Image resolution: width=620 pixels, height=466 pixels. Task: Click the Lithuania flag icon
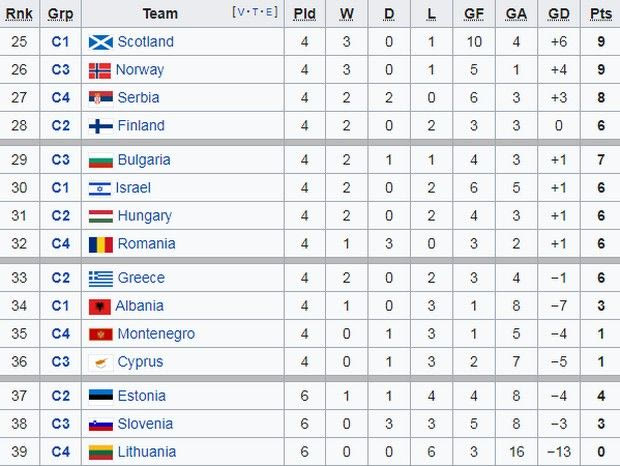(x=100, y=452)
